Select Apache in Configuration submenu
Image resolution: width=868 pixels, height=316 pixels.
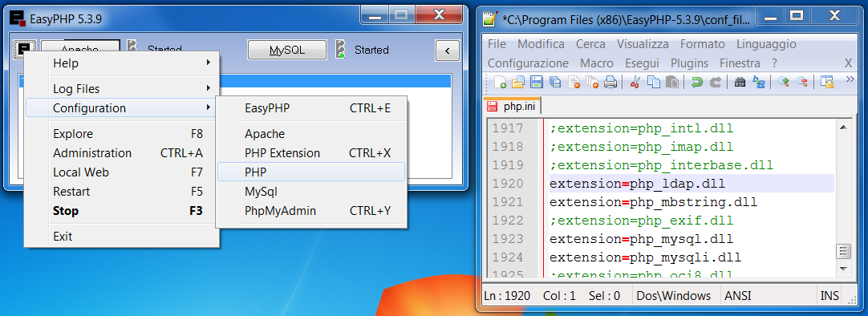click(311, 134)
